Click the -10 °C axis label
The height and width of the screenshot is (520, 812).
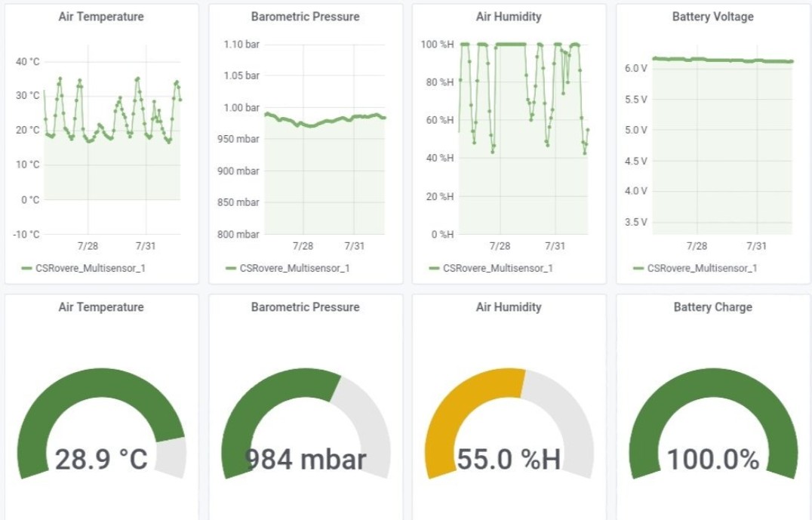(x=26, y=235)
